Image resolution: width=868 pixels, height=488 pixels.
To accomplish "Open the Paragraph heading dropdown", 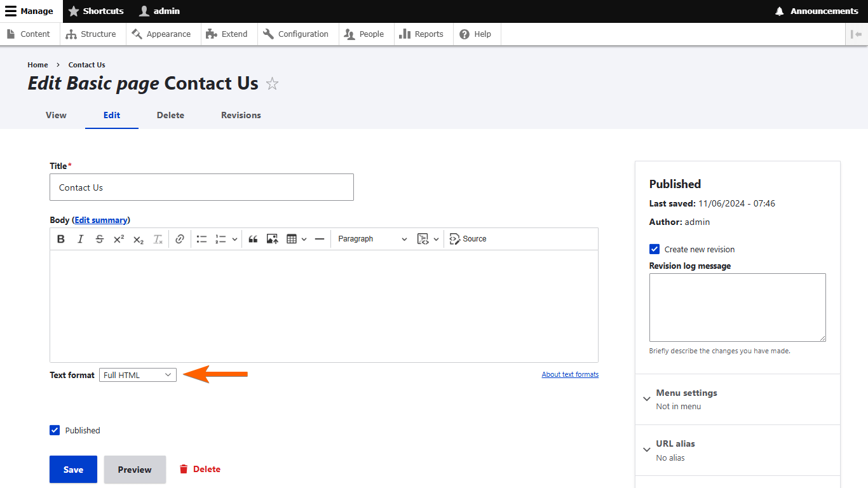I will click(372, 239).
